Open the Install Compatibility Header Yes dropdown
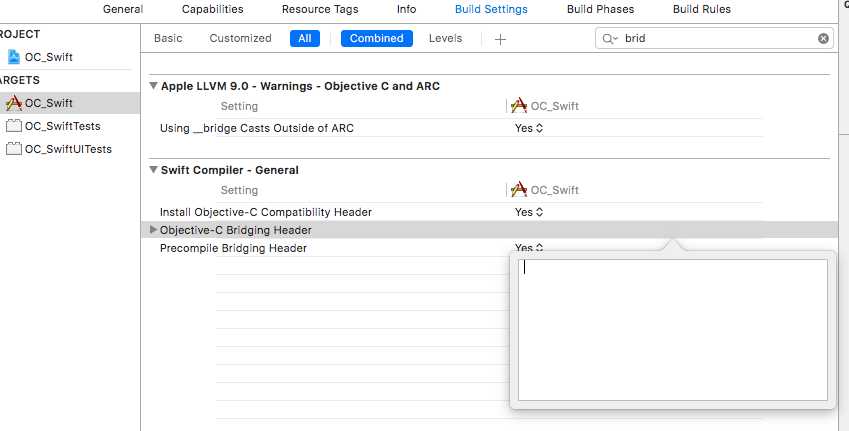 tap(529, 212)
